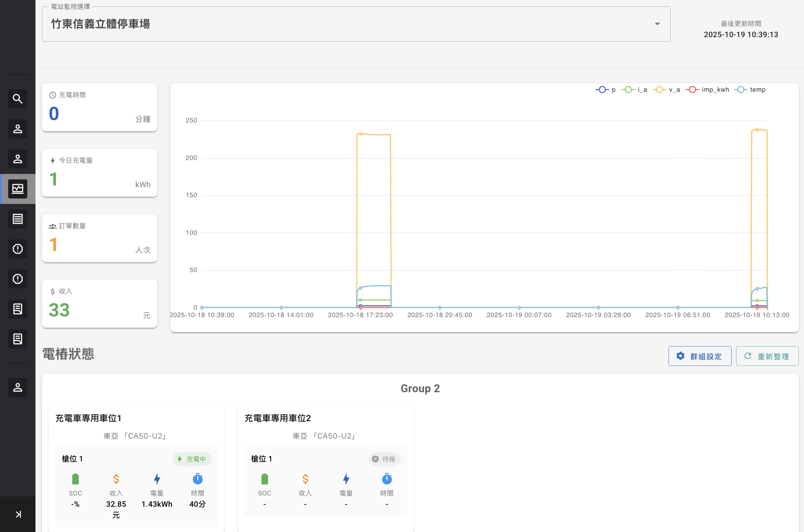
Task: Click the search icon in sidebar
Action: [17, 99]
